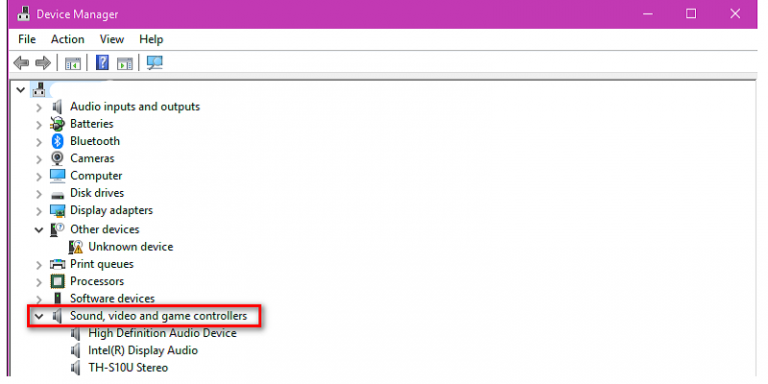Image resolution: width=768 pixels, height=384 pixels.
Task: Click the Device Manager title bar icon
Action: coord(23,14)
